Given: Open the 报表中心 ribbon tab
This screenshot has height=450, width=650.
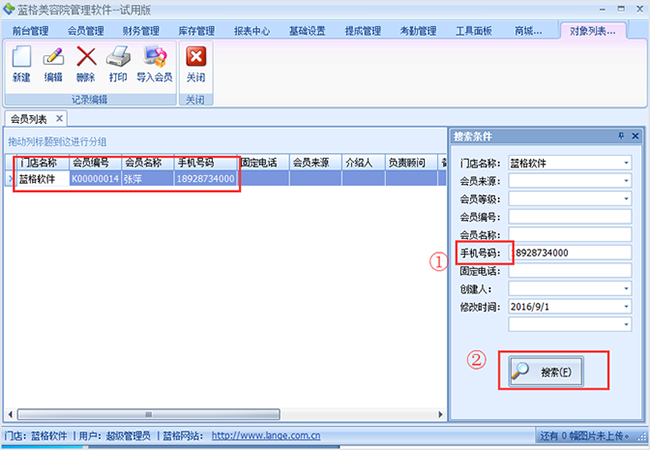Looking at the screenshot, I should (250, 31).
